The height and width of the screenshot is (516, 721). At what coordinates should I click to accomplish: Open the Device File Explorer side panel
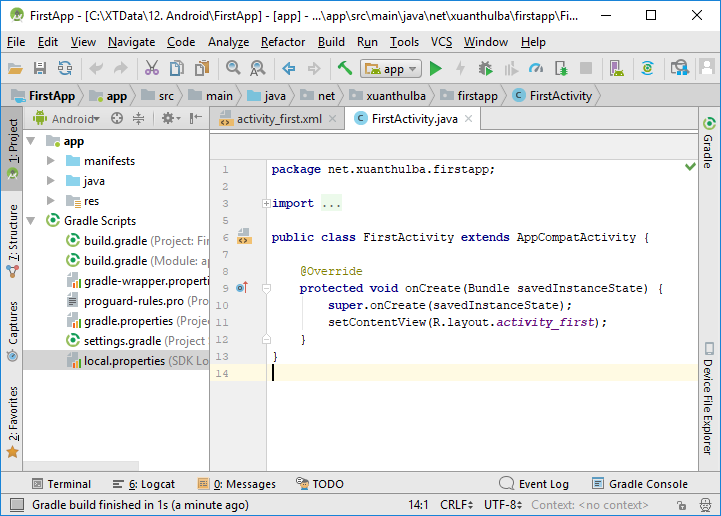point(709,398)
